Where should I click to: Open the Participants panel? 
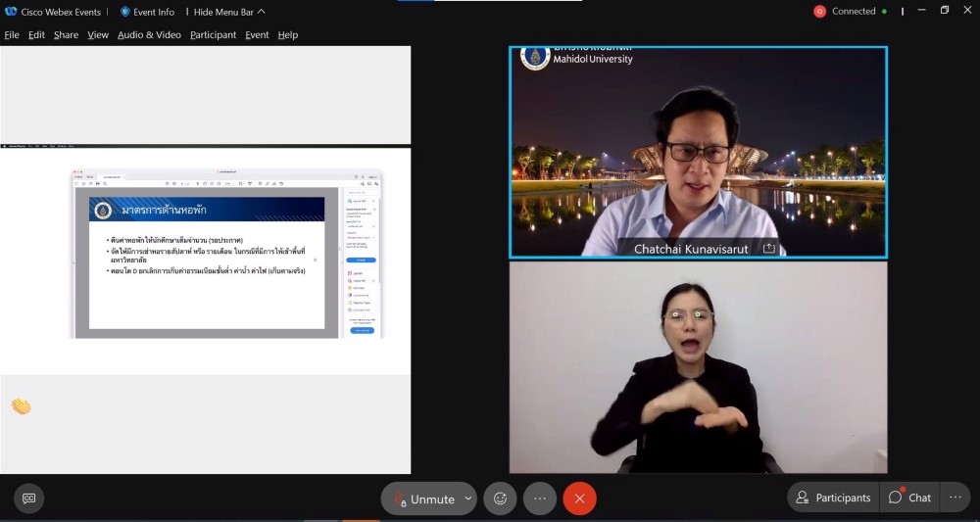(832, 498)
